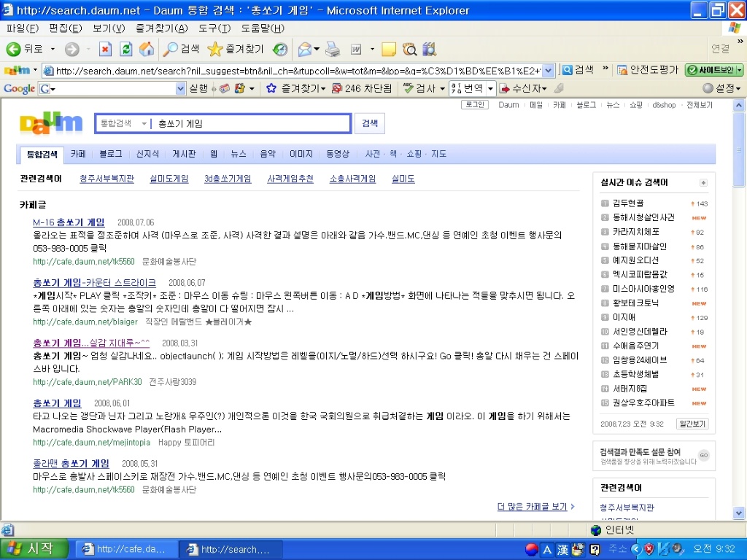Switch to http://cafe.da... taskbar window
747x560 pixels.
(127, 549)
